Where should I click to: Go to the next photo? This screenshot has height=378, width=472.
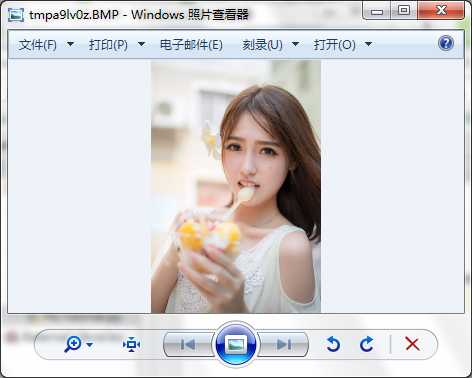[284, 344]
